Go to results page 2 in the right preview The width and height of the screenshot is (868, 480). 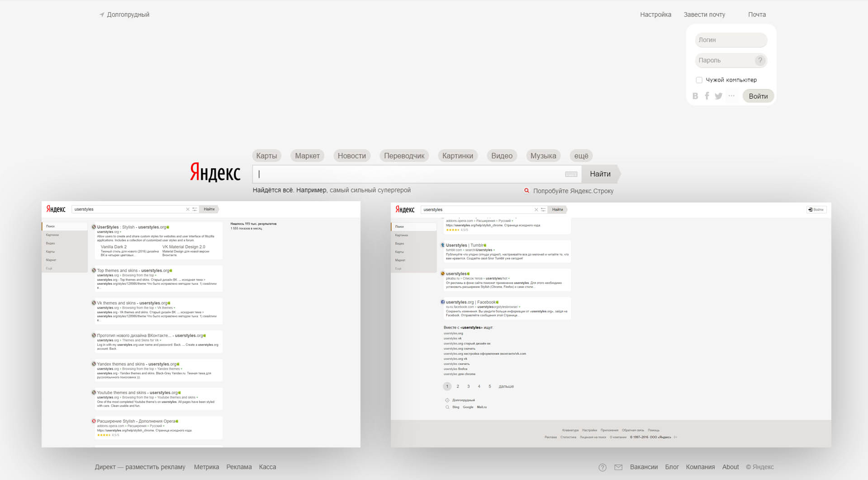pos(458,386)
